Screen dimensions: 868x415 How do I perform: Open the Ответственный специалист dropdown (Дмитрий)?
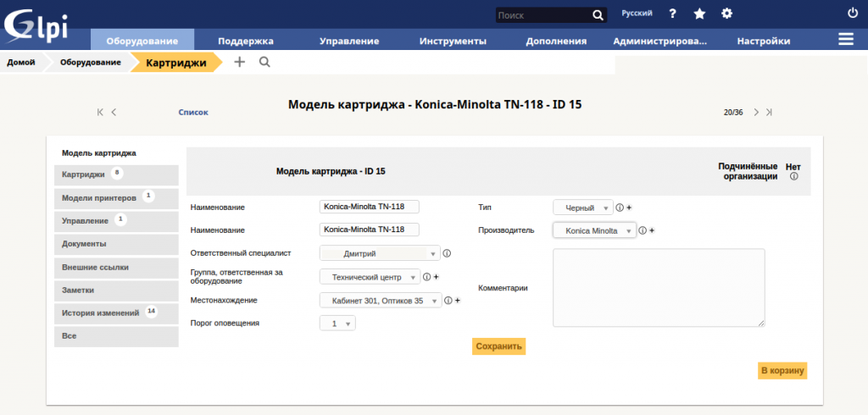pyautogui.click(x=380, y=253)
